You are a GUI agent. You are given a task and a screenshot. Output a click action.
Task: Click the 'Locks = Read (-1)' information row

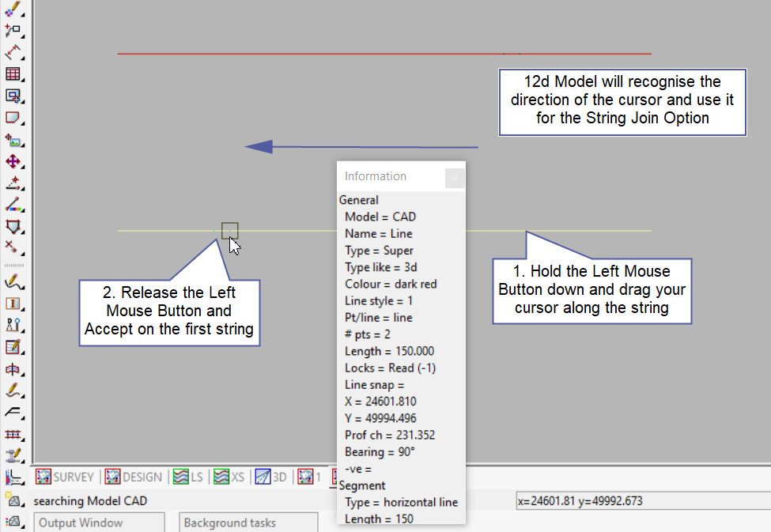[390, 368]
